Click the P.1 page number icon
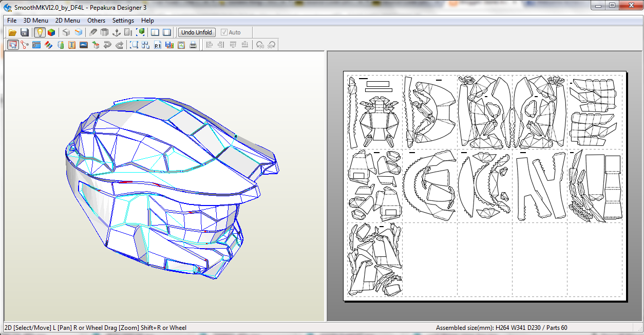This screenshot has width=644, height=335. tap(158, 45)
